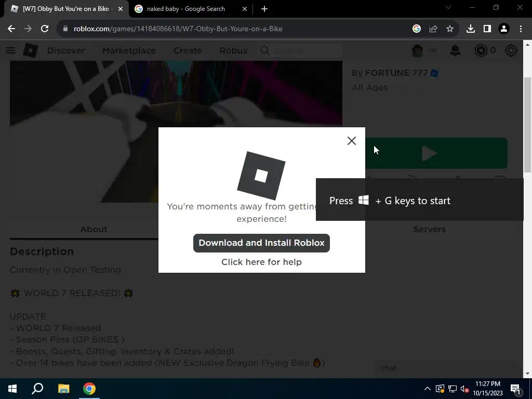
Task: Click the Roblox logo in the dialog
Action: [x=261, y=176]
